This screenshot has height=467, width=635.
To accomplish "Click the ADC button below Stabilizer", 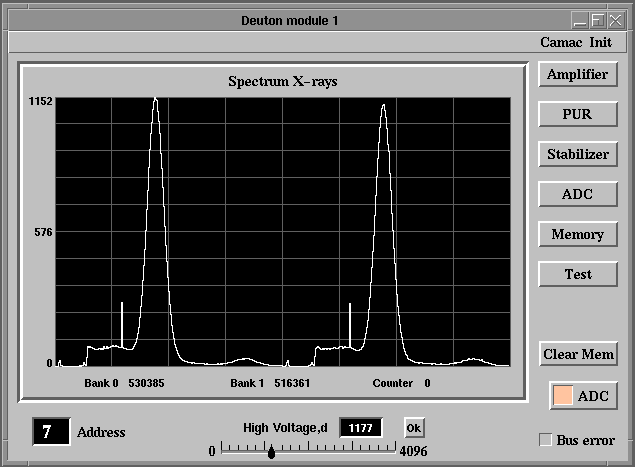I will tap(577, 194).
